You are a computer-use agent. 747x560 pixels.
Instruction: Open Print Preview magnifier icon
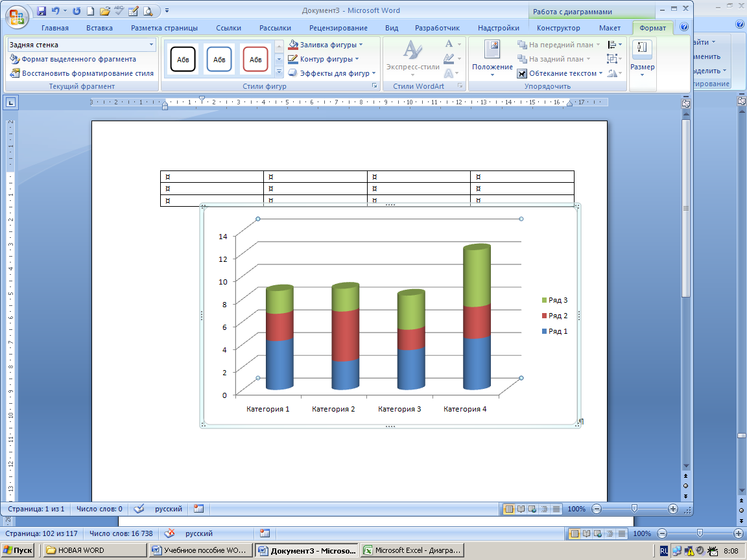(x=148, y=11)
